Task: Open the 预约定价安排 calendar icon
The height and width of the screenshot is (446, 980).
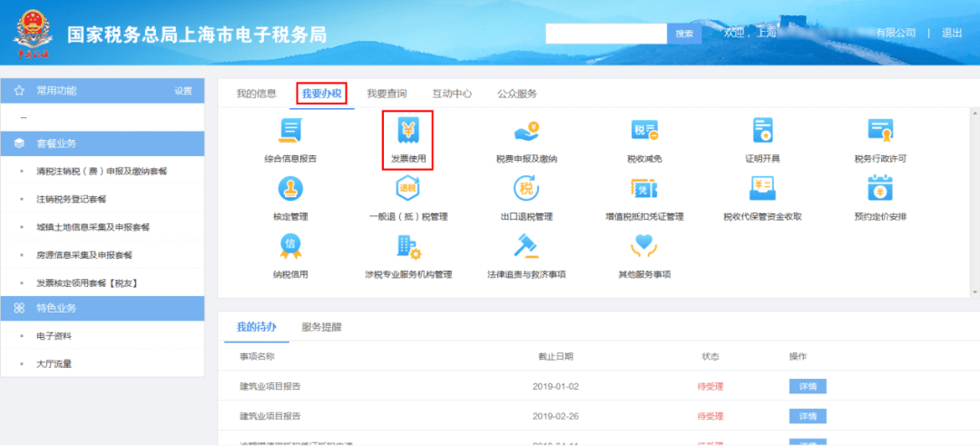Action: coord(880,188)
